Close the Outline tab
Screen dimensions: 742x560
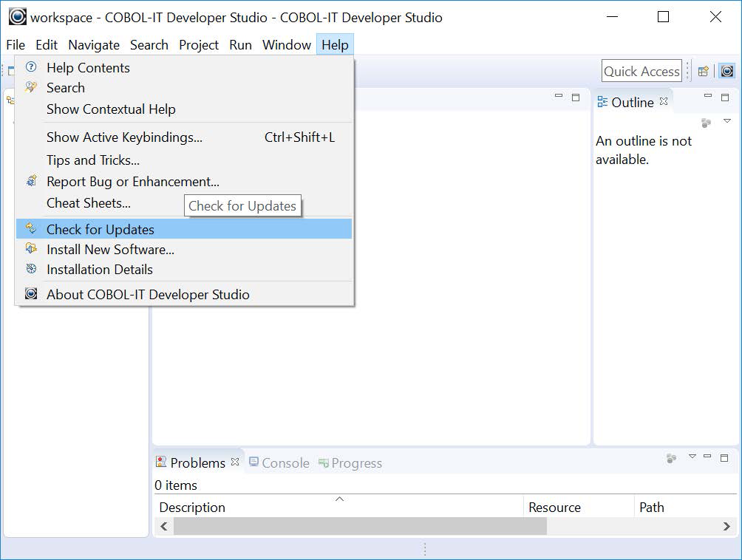tap(664, 102)
